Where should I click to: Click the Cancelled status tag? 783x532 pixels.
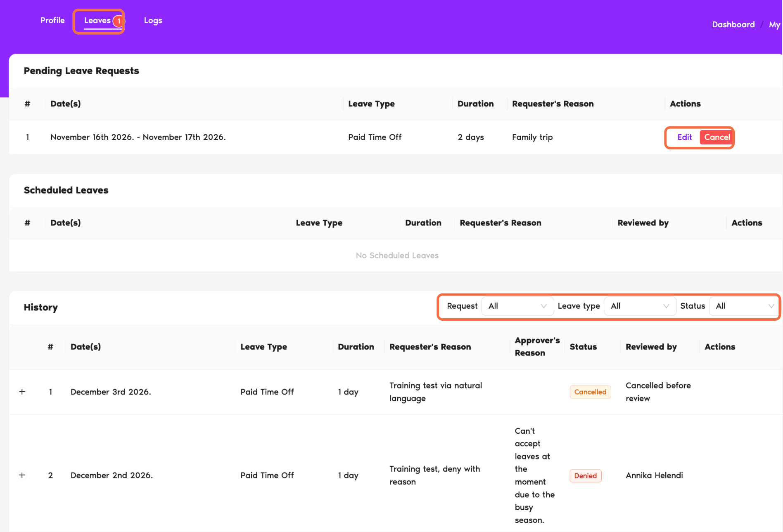[x=590, y=392]
